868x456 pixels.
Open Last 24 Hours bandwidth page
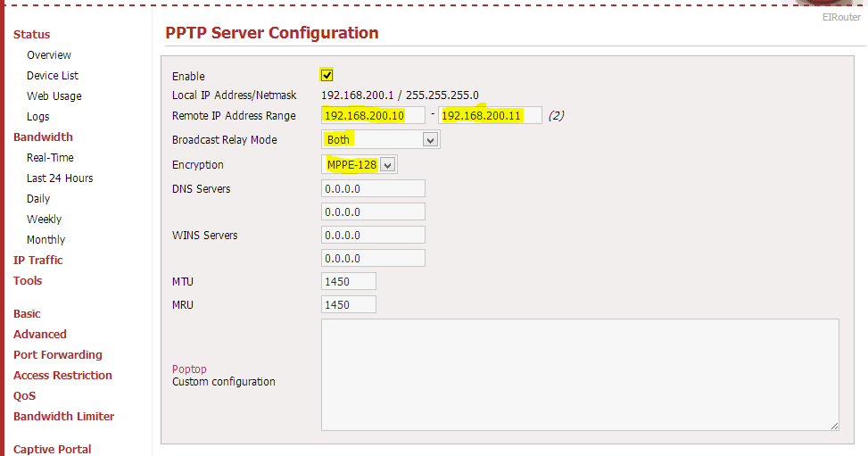(60, 178)
